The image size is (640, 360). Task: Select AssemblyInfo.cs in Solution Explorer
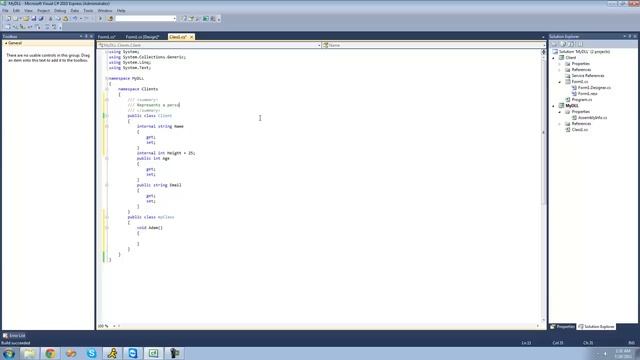(x=592, y=118)
